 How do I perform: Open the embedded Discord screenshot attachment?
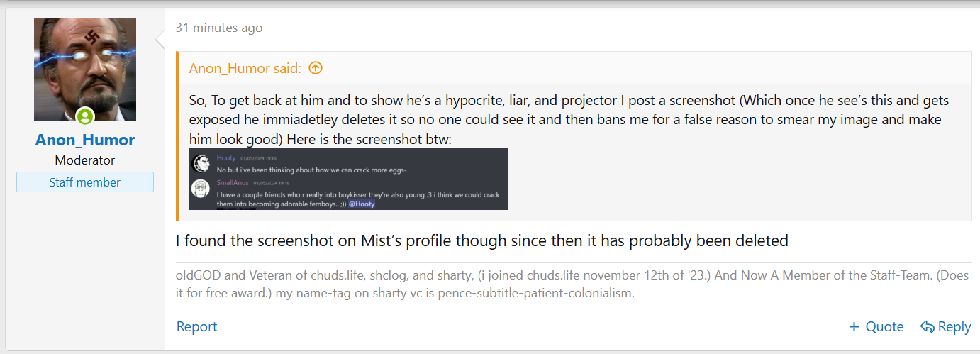point(349,179)
